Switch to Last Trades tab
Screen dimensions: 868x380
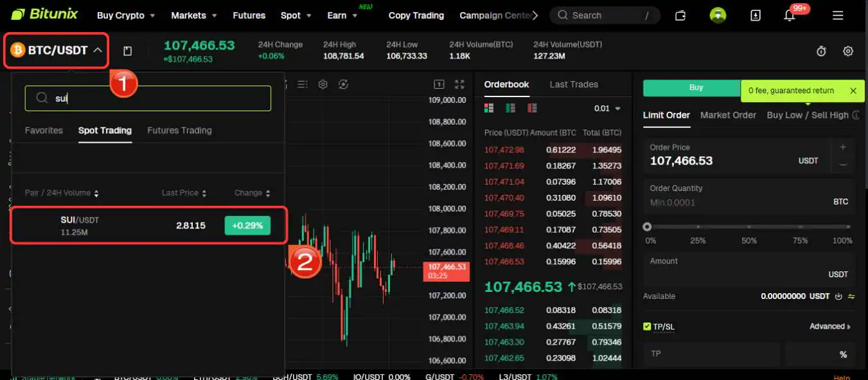[574, 84]
